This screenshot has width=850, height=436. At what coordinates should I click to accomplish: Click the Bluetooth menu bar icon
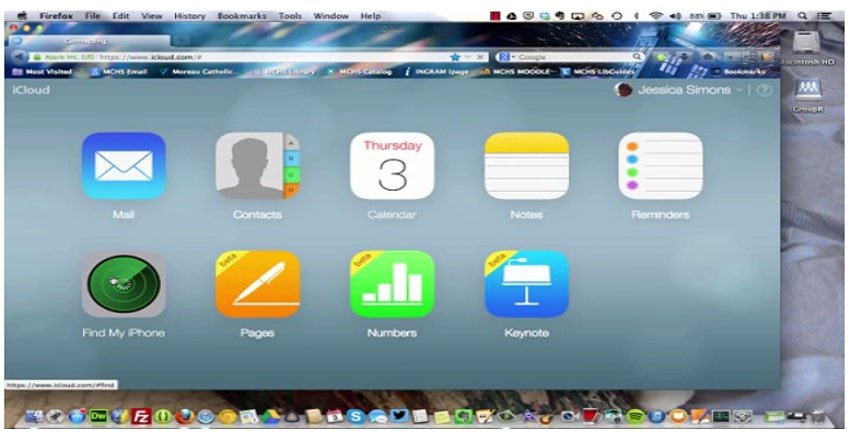[x=636, y=16]
